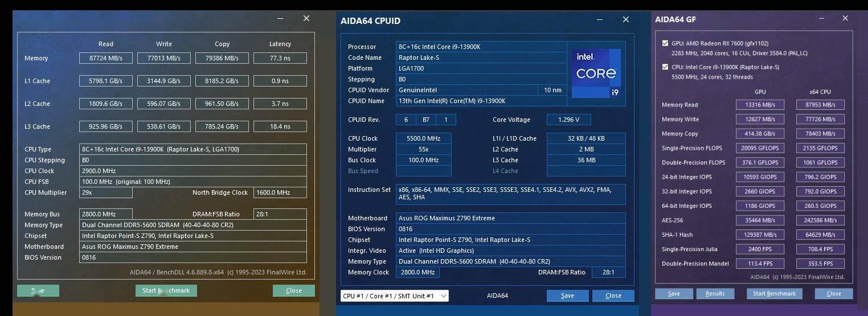The width and height of the screenshot is (868, 316).
Task: Open Results in the GPGPU benchmark window
Action: pyautogui.click(x=715, y=294)
